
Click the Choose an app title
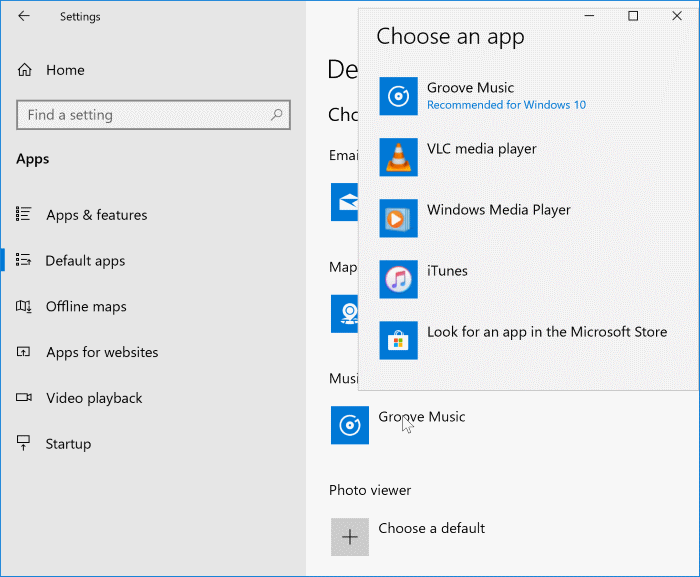pyautogui.click(x=450, y=37)
